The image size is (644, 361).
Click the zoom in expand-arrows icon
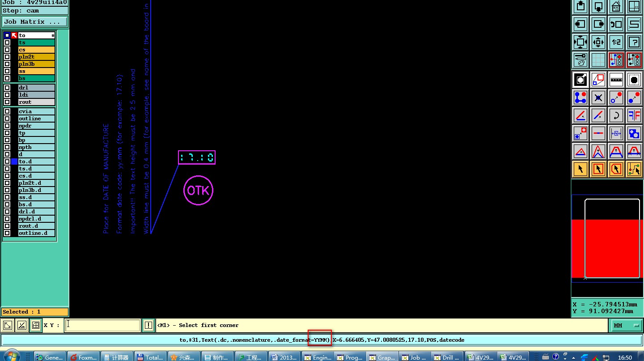point(580,42)
